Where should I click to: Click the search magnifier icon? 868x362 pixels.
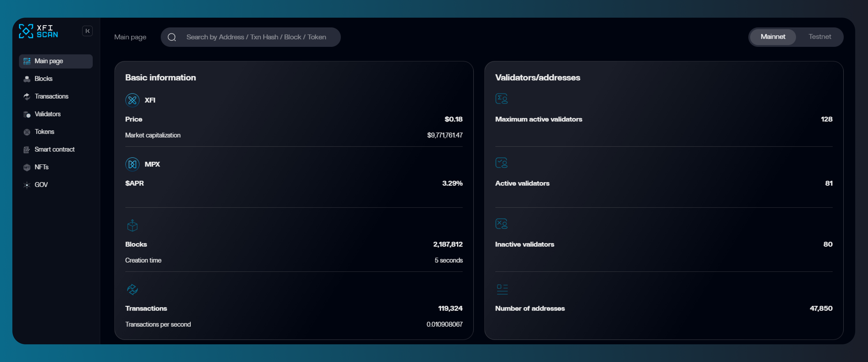pyautogui.click(x=172, y=37)
